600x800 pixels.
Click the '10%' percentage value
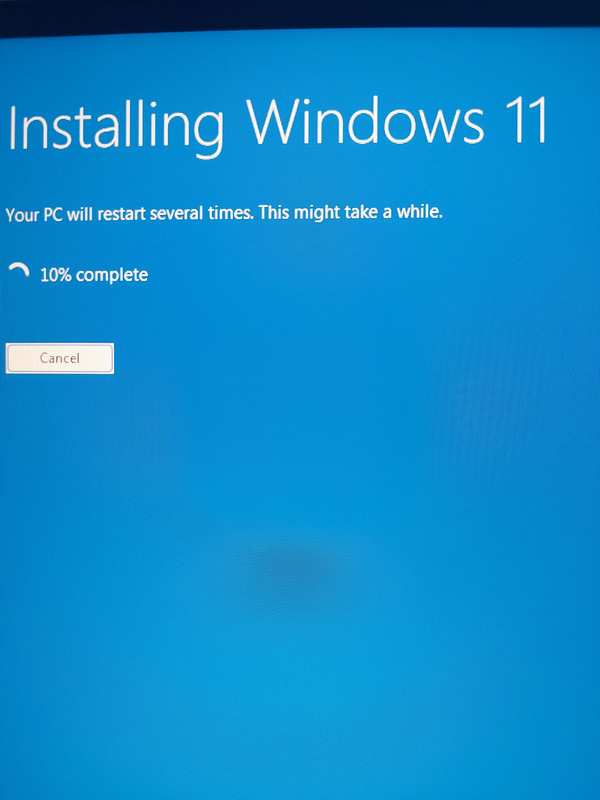pyautogui.click(x=56, y=275)
